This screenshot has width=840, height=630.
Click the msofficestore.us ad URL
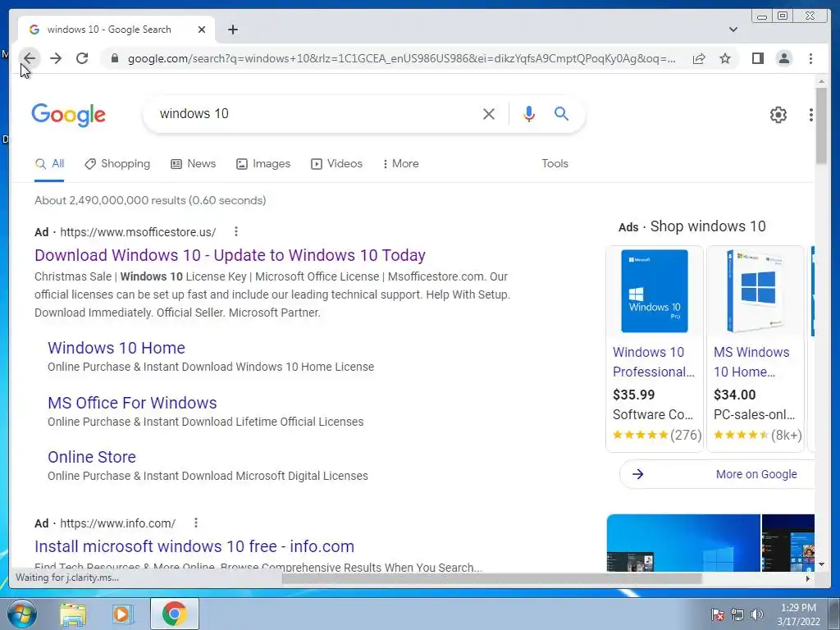pos(138,232)
